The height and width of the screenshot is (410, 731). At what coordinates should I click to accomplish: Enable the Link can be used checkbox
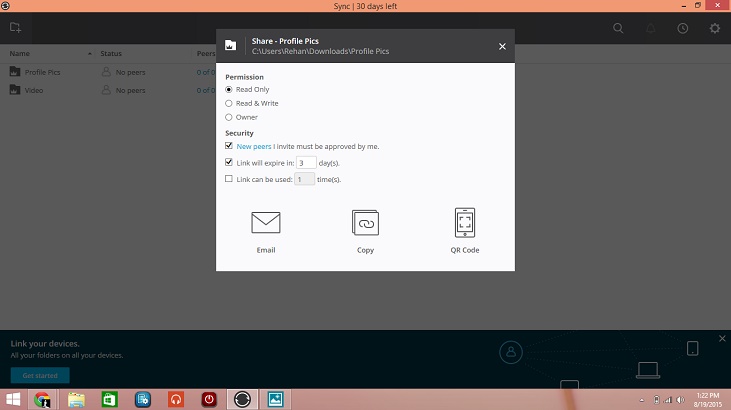click(x=229, y=179)
